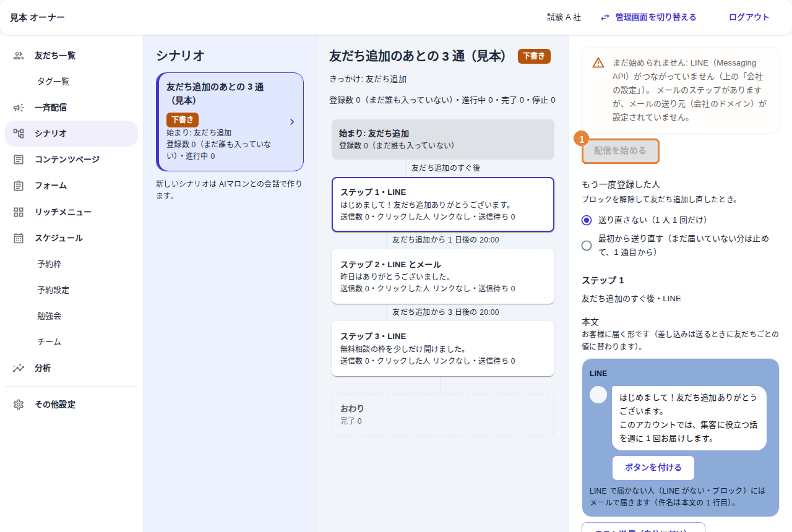Click the scenario flow icon in sidebar
This screenshot has height=532, width=792.
click(x=19, y=134)
